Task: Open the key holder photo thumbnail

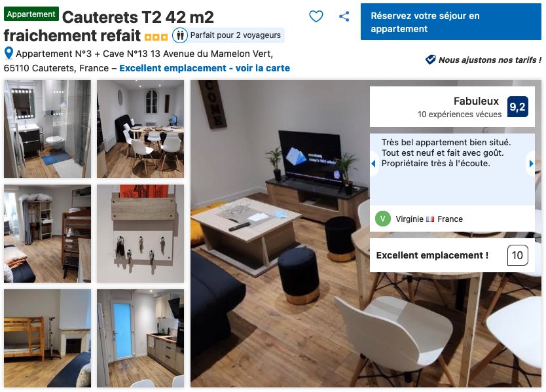Action: tap(140, 234)
